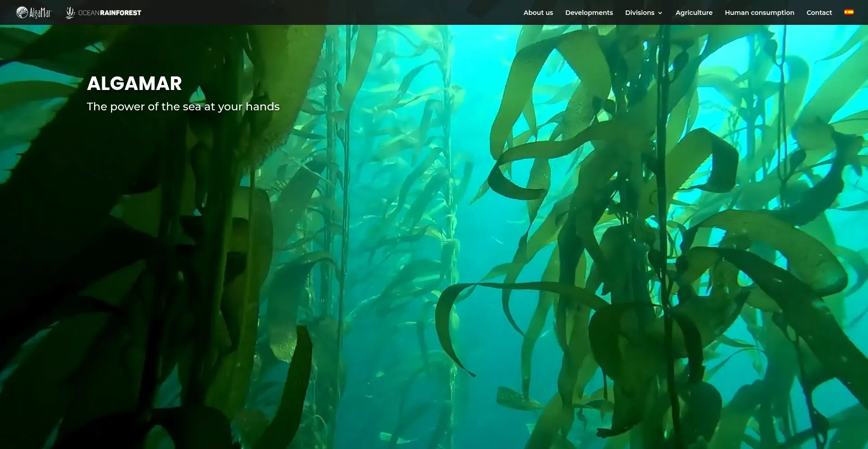Expand the Divisions dropdown chevron
The image size is (868, 449).
660,13
